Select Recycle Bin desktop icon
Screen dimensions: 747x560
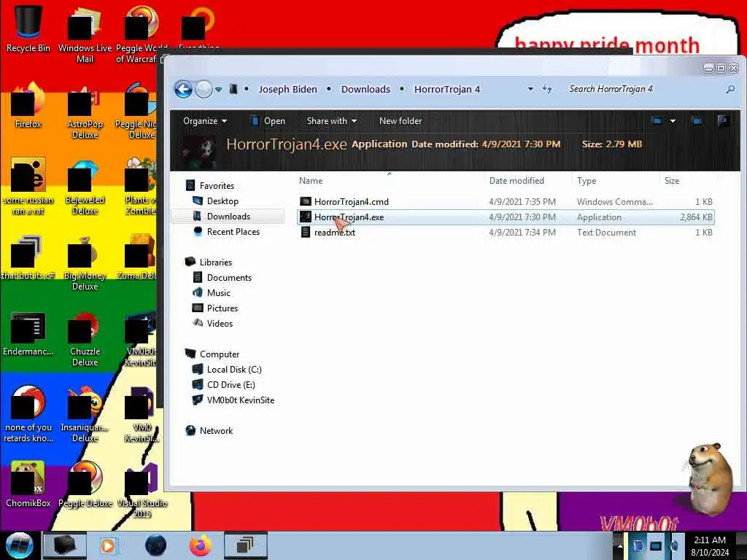(x=28, y=28)
